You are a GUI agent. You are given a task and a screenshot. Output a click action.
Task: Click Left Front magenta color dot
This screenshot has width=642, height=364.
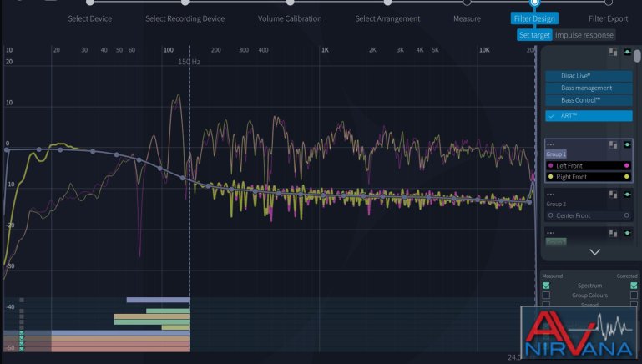(x=626, y=166)
